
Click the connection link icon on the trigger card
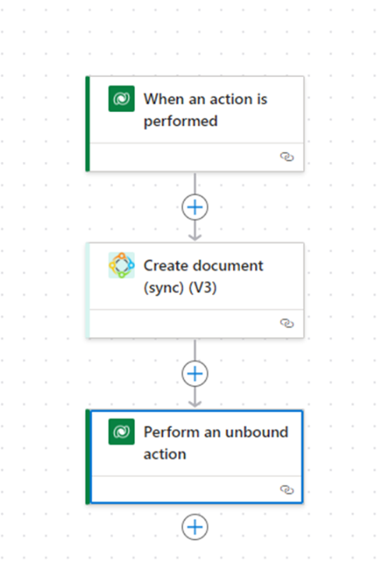[287, 157]
